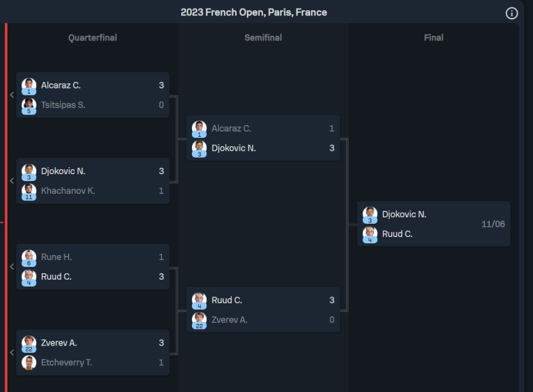Screen dimensions: 533x392
Task: Open Djokovic N. name in the quarterfinal
Action: click(63, 171)
